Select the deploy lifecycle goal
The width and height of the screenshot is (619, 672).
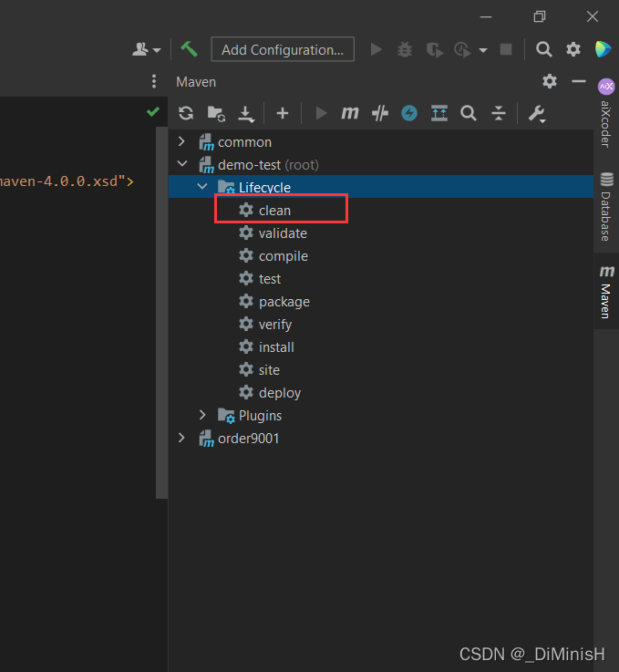(270, 393)
